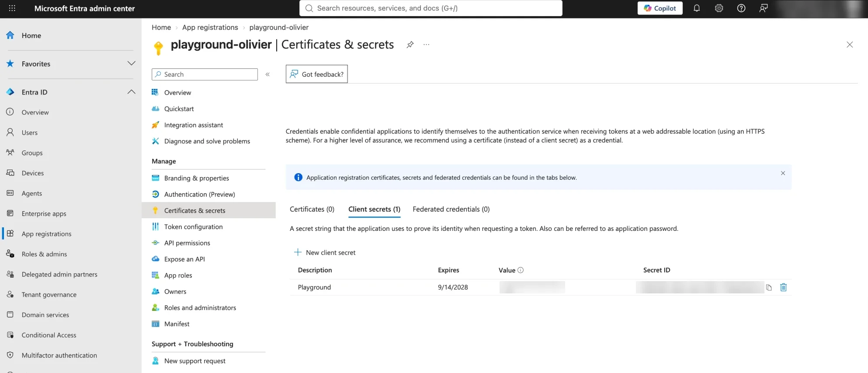Open the Manifest menu item
Screen dimensions: 868x373
[177, 324]
